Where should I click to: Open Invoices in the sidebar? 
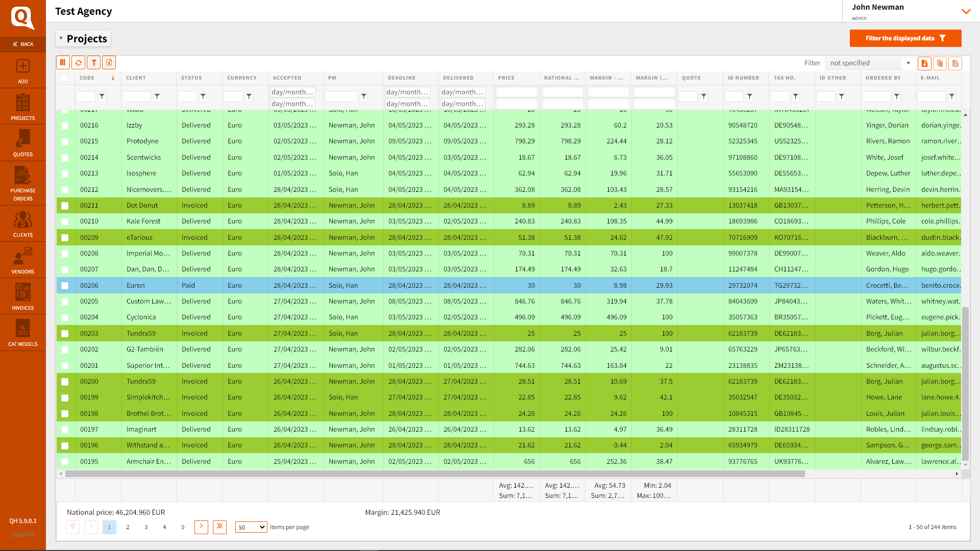click(x=23, y=296)
